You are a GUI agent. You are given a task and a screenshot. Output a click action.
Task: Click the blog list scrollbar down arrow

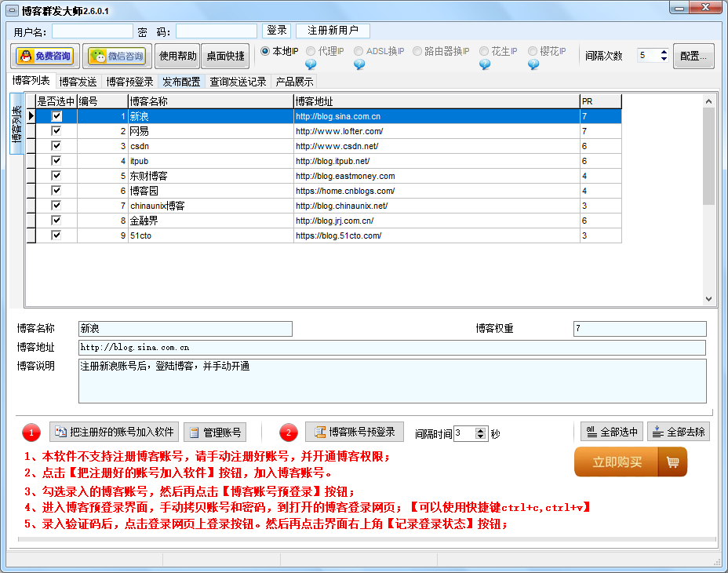(x=708, y=299)
